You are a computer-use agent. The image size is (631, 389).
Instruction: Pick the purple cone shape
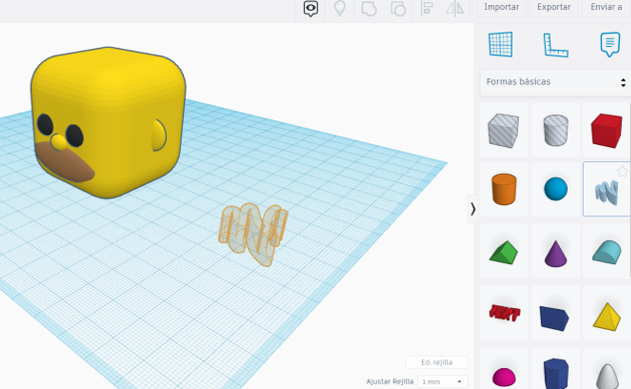tap(556, 253)
